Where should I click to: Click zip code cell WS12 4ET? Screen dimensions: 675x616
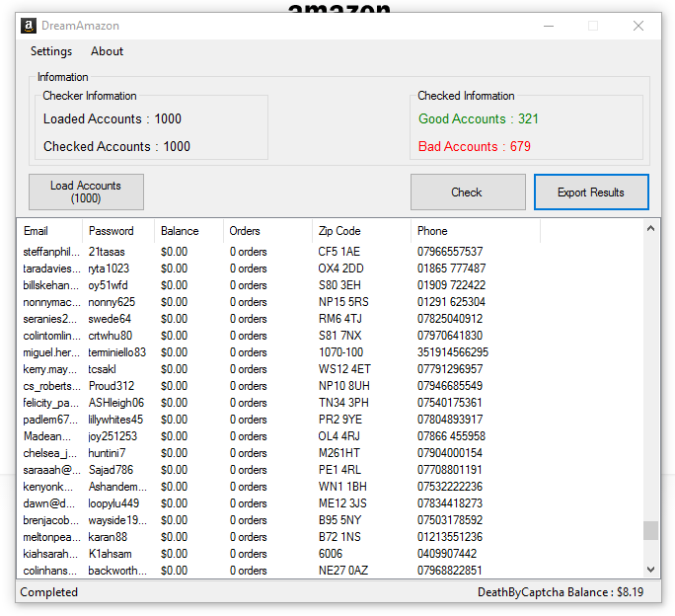click(344, 369)
